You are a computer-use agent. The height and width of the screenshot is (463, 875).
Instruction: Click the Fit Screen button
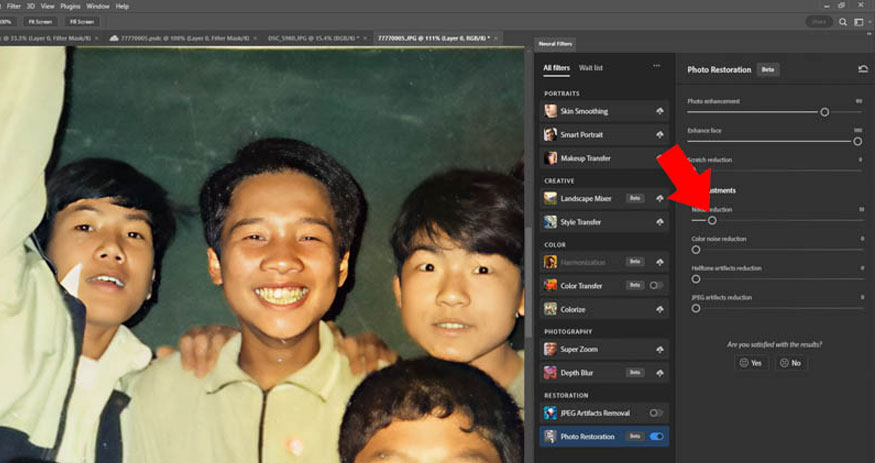pyautogui.click(x=40, y=22)
